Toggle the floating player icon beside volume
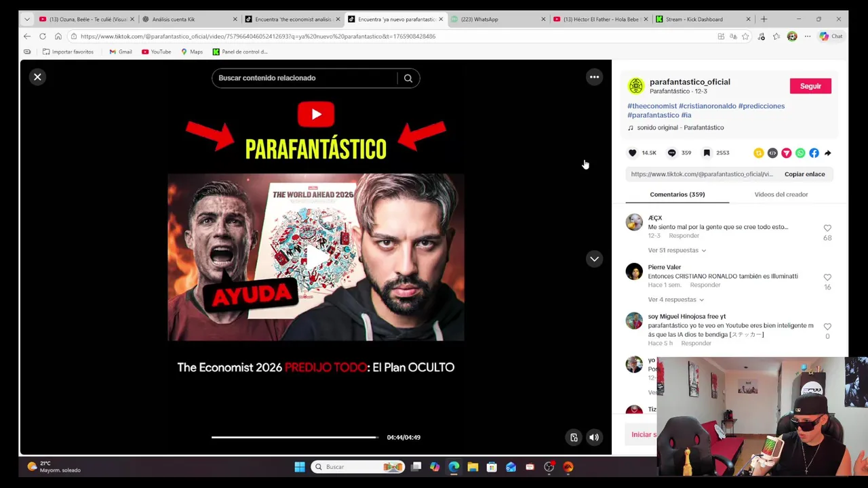 point(574,438)
